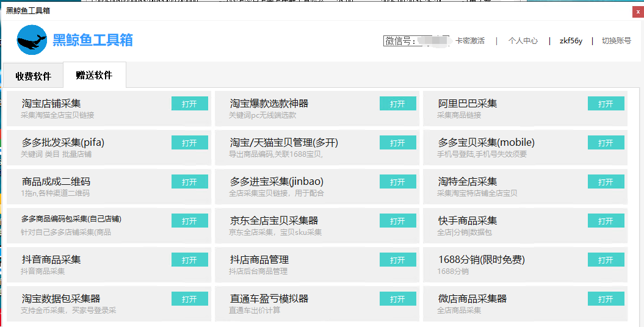Open 快手商品采集 tool
This screenshot has width=644, height=327.
[x=606, y=221]
